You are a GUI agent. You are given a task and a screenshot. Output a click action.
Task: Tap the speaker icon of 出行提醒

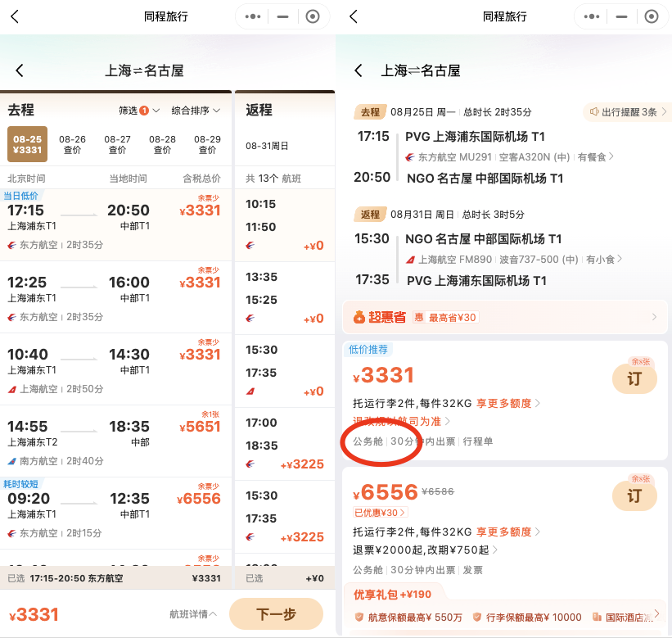594,112
